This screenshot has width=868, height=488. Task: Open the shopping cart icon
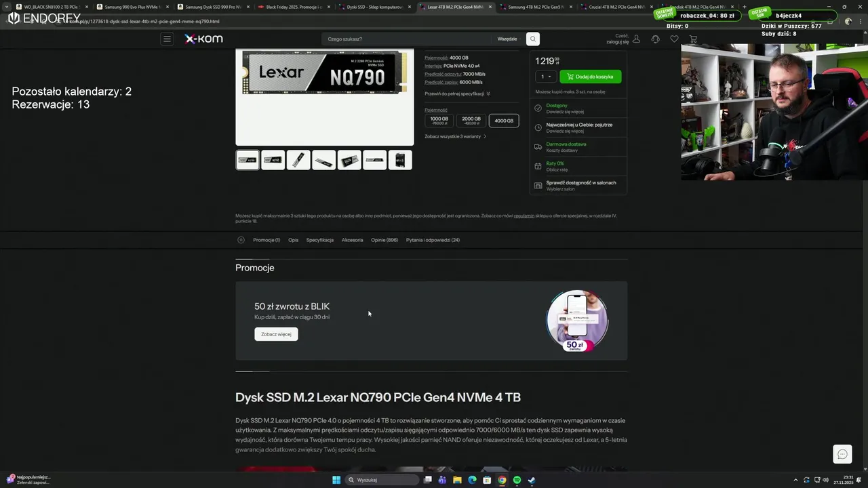pos(693,39)
